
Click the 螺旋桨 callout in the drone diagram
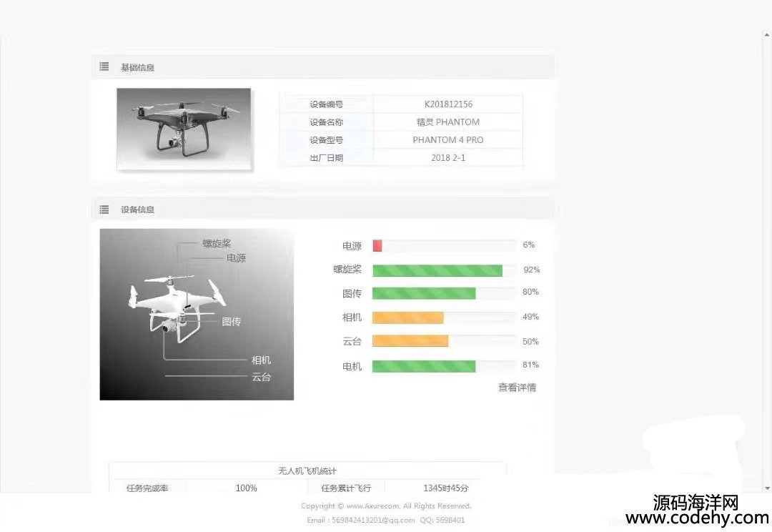click(x=217, y=243)
